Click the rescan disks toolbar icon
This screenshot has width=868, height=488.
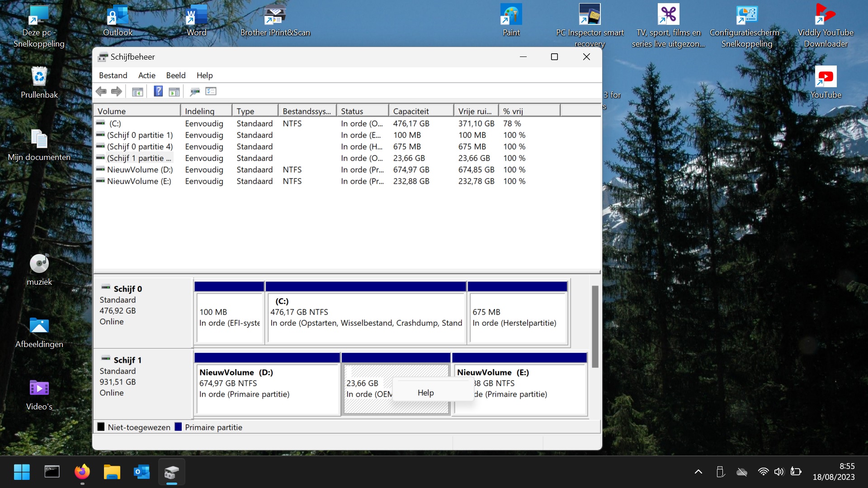(x=195, y=92)
